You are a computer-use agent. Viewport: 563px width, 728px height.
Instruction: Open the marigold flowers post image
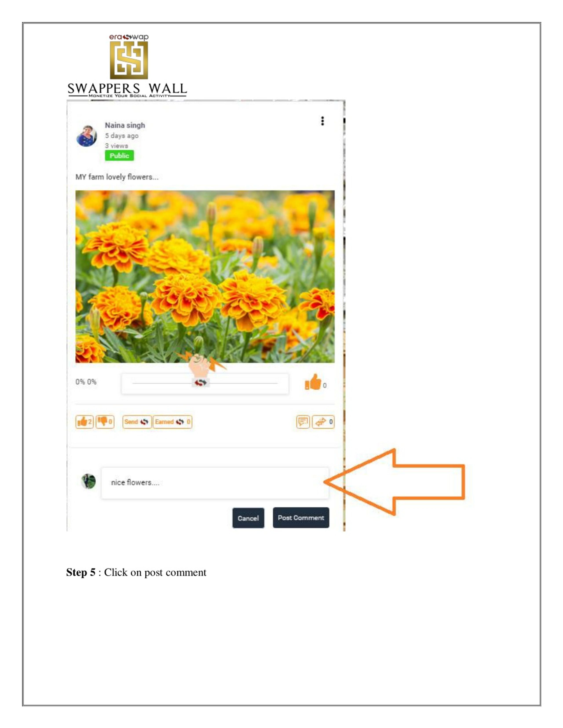(205, 276)
